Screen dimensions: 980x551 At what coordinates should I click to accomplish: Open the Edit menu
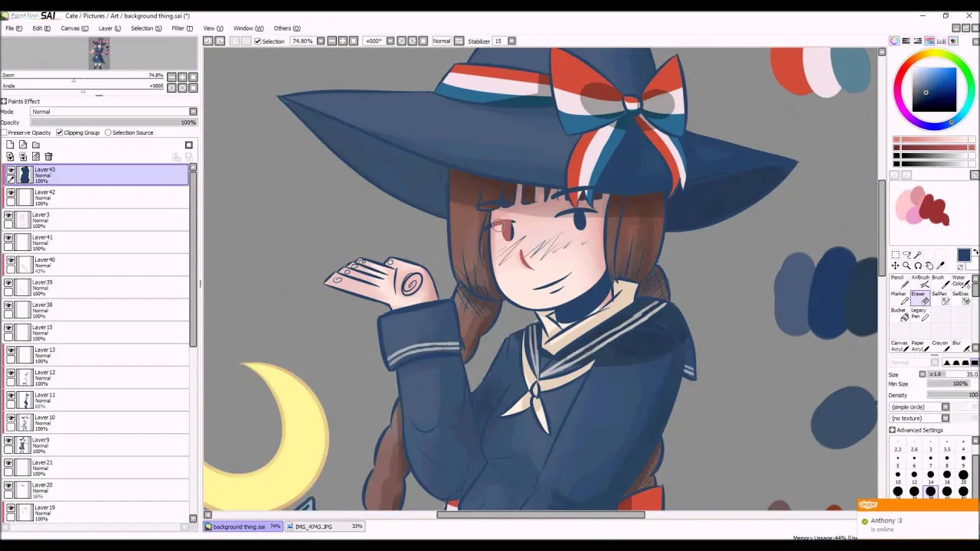[x=41, y=28]
